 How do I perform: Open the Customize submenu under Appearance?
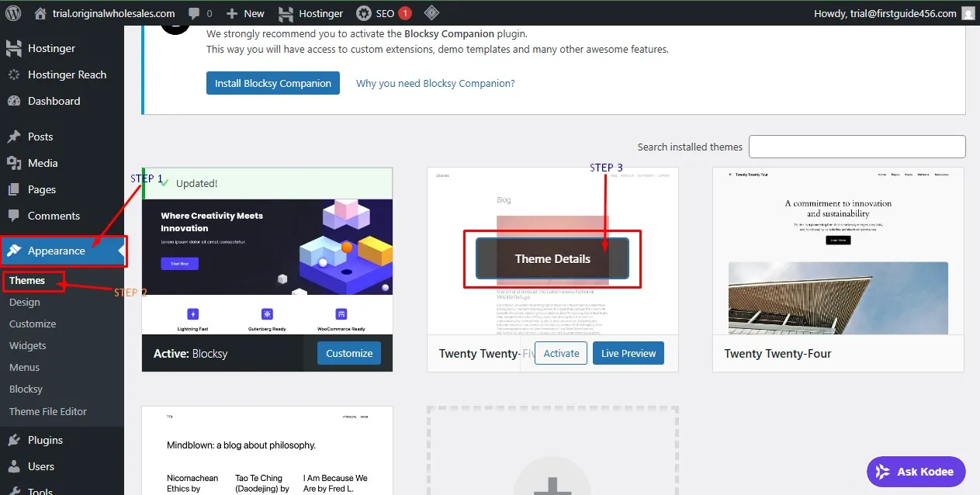[x=32, y=324]
